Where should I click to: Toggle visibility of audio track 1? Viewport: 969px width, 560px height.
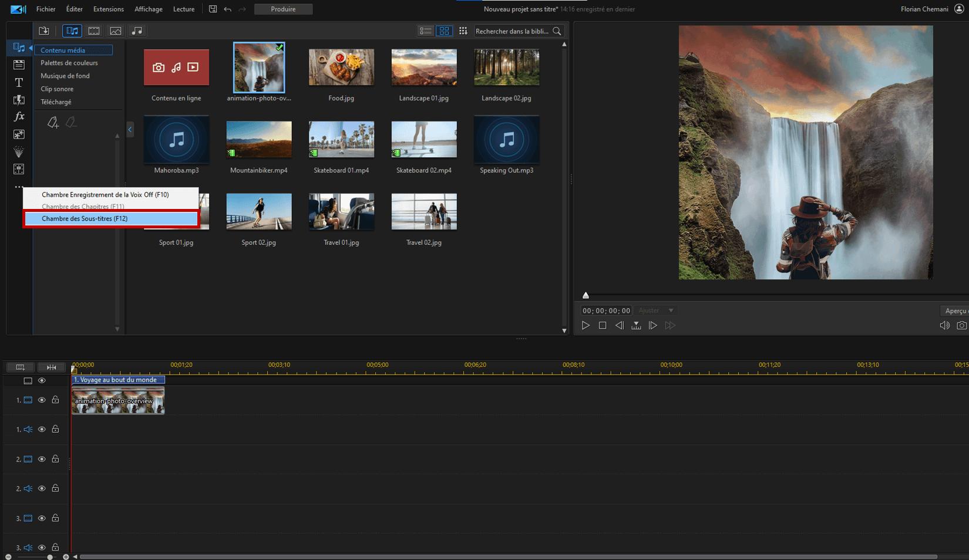pos(42,429)
